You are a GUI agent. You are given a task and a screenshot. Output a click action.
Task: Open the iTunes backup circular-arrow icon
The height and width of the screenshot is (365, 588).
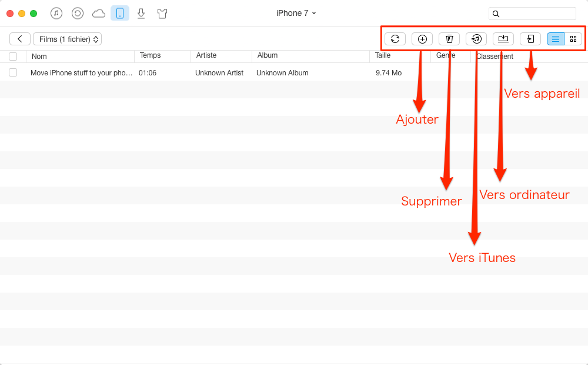pyautogui.click(x=77, y=14)
